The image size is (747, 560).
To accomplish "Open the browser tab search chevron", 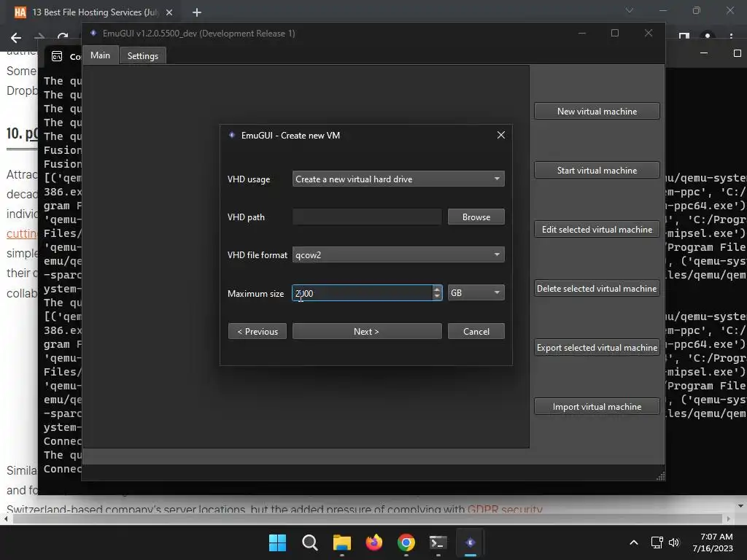I will click(630, 10).
